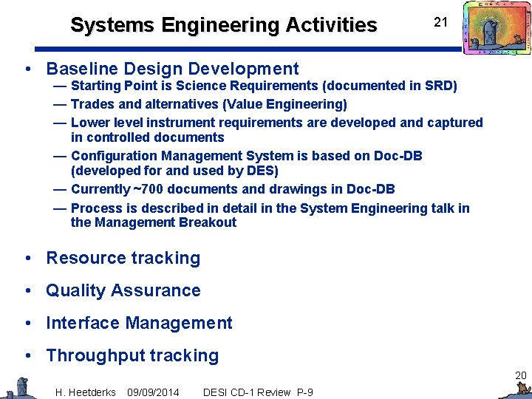This screenshot has width=532, height=399.
Task: Select the 'Throughput tracking' bullet
Action: point(132,356)
